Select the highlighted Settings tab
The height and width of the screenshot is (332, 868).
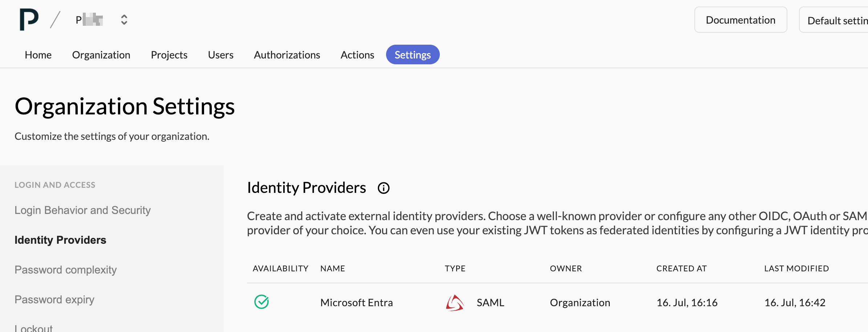coord(413,55)
